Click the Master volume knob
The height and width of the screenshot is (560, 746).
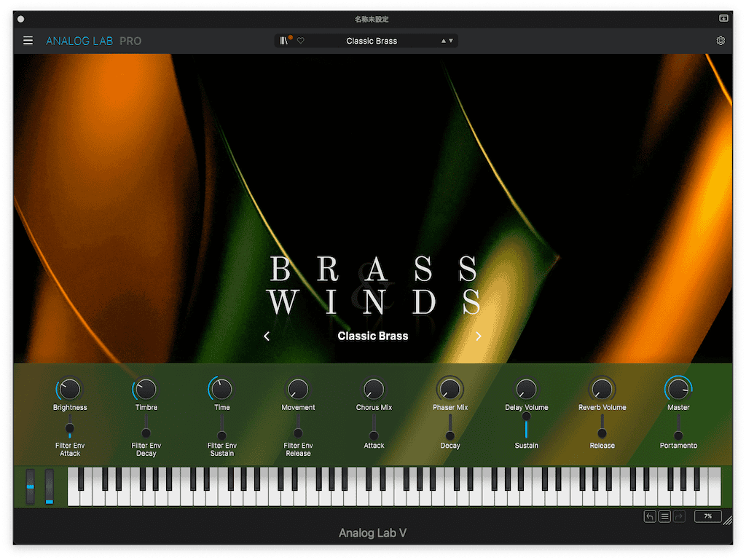pyautogui.click(x=678, y=390)
